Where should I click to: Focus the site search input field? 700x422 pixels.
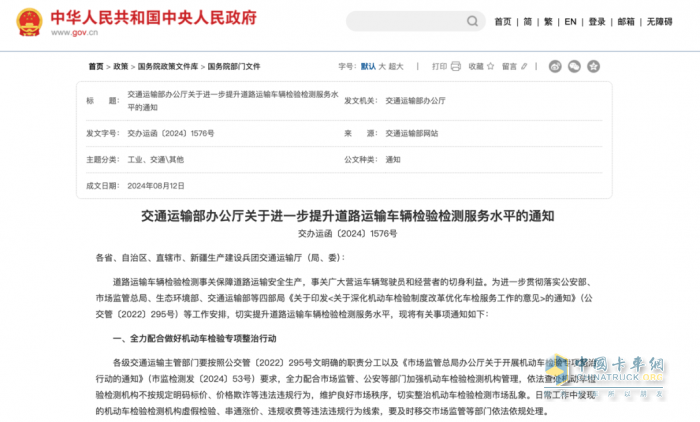click(x=416, y=21)
